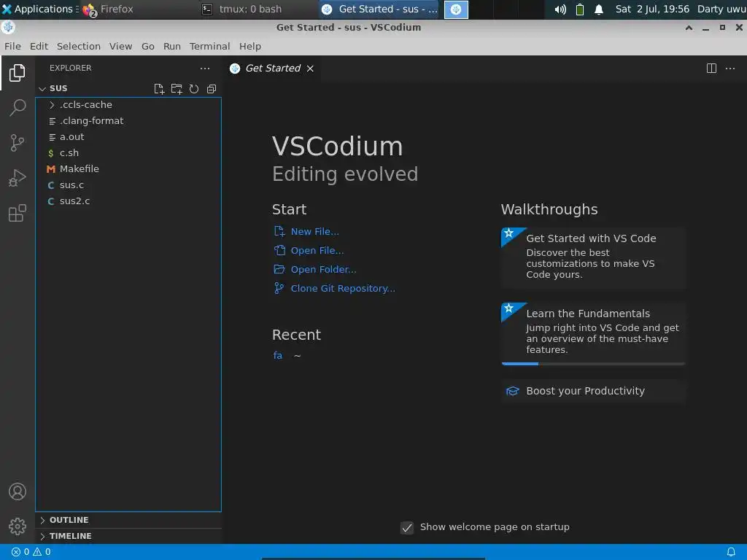
Task: Click the star icon on Learn the Fundamentals
Action: click(508, 308)
